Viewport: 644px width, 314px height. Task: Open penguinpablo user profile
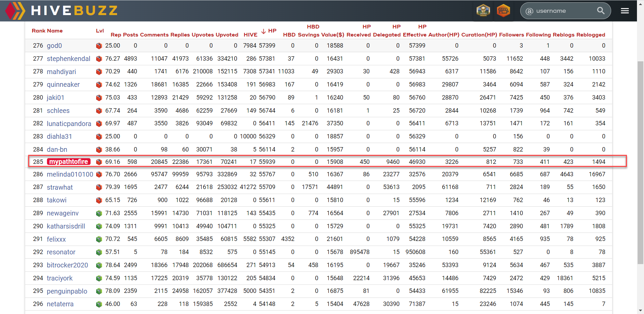click(x=67, y=291)
